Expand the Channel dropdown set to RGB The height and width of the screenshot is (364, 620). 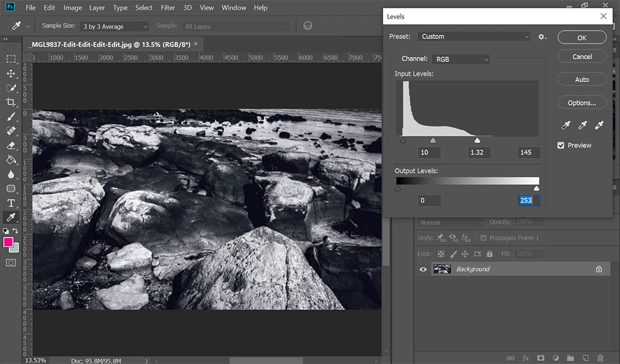coord(461,60)
